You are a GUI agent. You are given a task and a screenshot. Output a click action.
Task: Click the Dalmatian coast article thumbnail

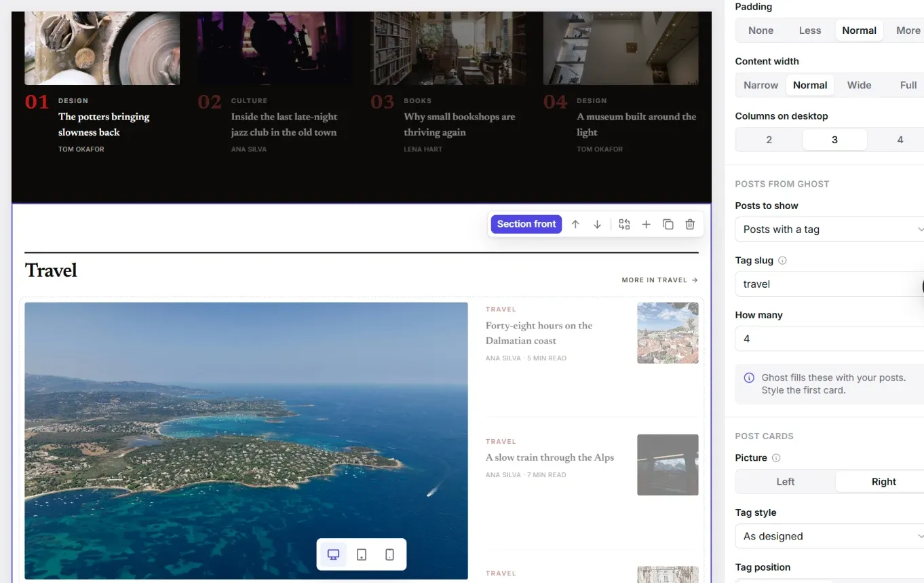668,333
